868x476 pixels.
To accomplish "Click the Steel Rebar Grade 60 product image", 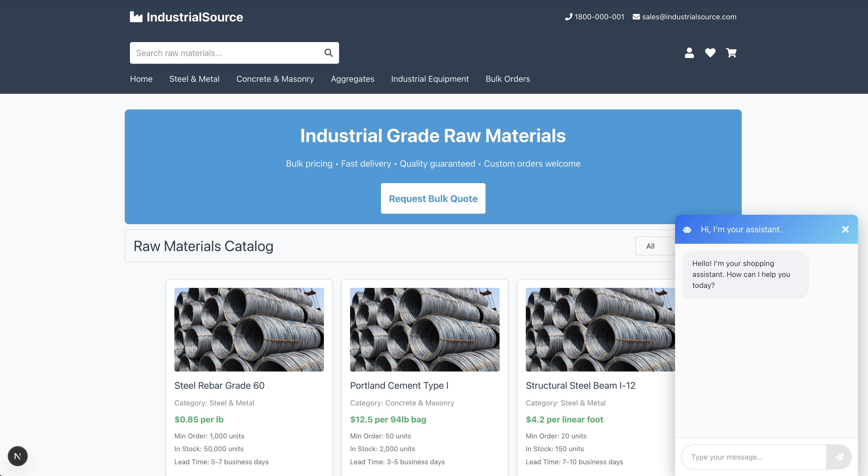I will coord(249,329).
